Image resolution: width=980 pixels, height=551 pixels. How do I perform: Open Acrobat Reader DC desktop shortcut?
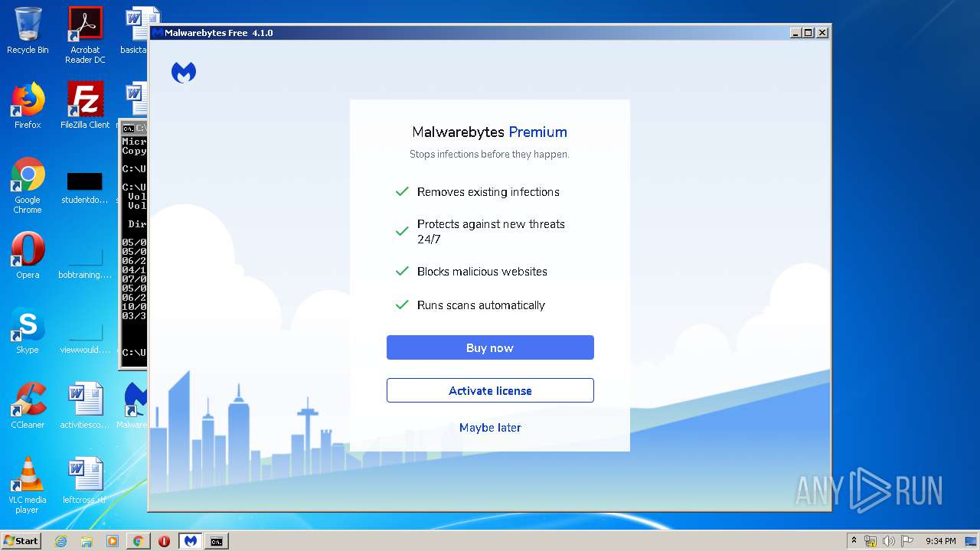point(85,35)
